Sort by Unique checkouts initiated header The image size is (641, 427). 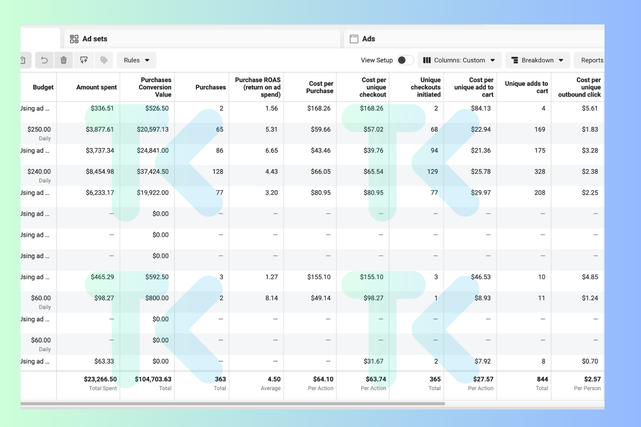pyautogui.click(x=426, y=87)
